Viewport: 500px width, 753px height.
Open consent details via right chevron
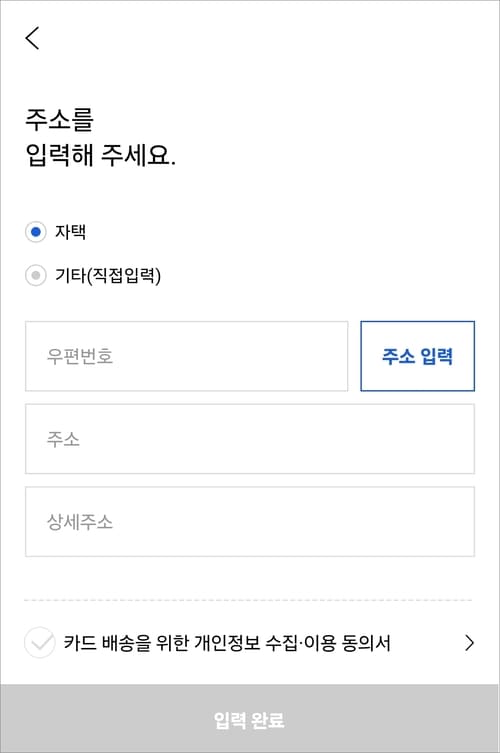click(469, 643)
